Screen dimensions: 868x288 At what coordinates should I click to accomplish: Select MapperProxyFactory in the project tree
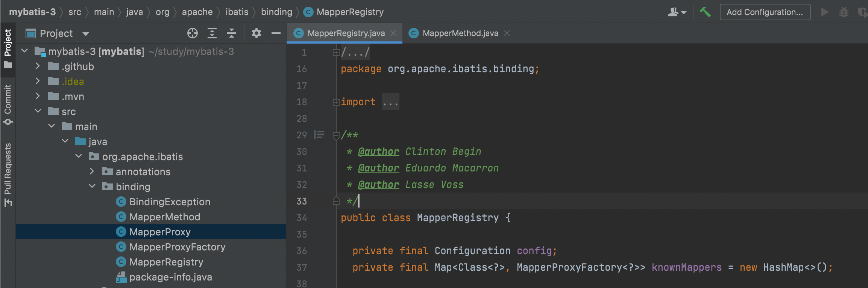point(177,247)
